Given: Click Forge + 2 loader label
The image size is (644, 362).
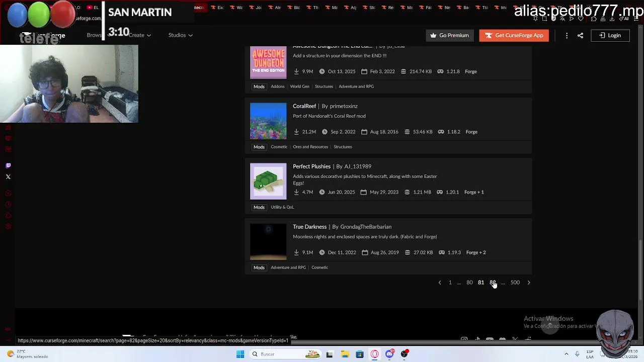Looking at the screenshot, I should pyautogui.click(x=476, y=252).
